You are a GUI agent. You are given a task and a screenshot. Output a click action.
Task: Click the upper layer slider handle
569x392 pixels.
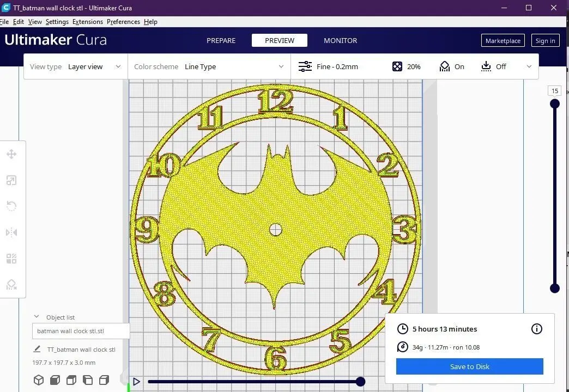coord(554,103)
